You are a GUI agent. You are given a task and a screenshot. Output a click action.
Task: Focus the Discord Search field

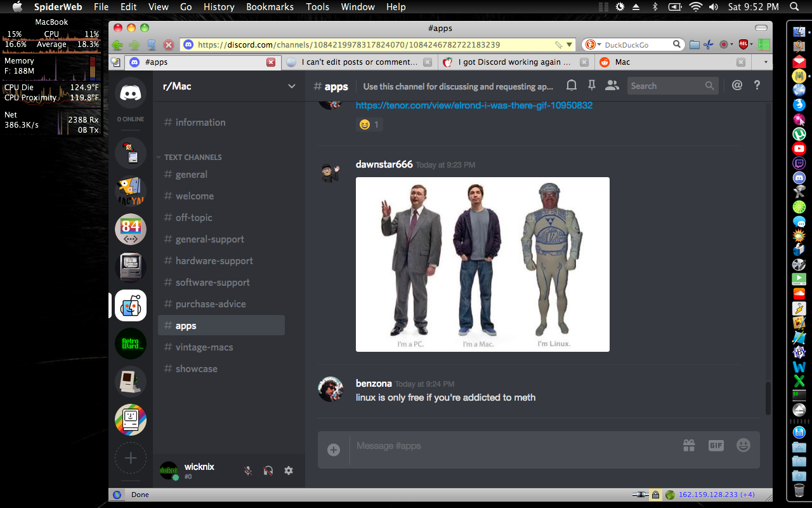tap(673, 86)
